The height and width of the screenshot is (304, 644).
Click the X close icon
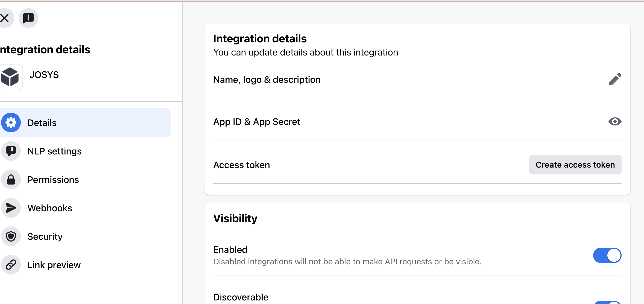(x=5, y=18)
